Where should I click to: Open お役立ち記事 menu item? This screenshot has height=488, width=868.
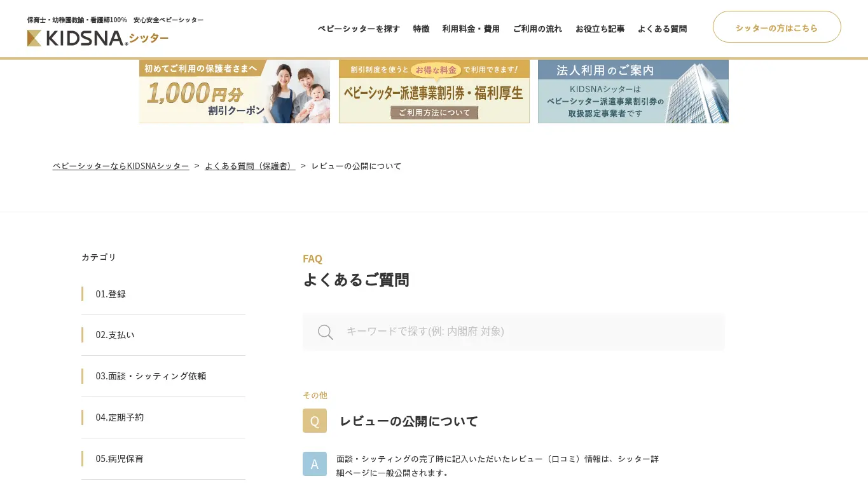click(600, 29)
